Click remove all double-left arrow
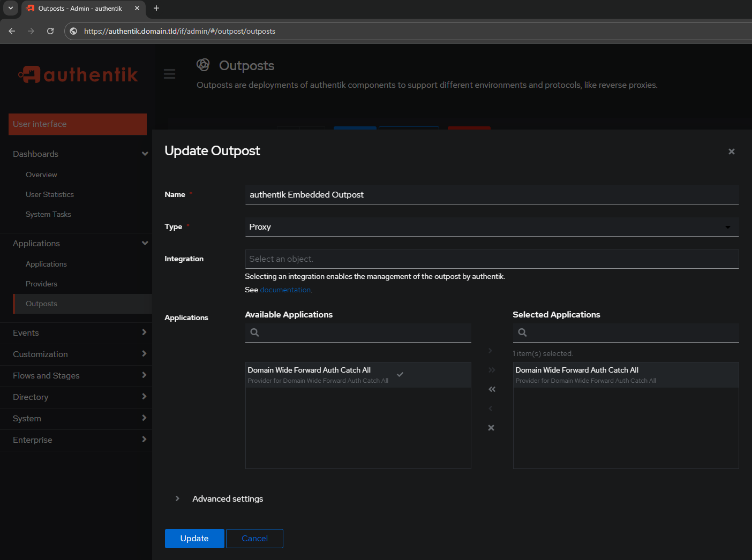This screenshot has width=752, height=560. tap(492, 389)
